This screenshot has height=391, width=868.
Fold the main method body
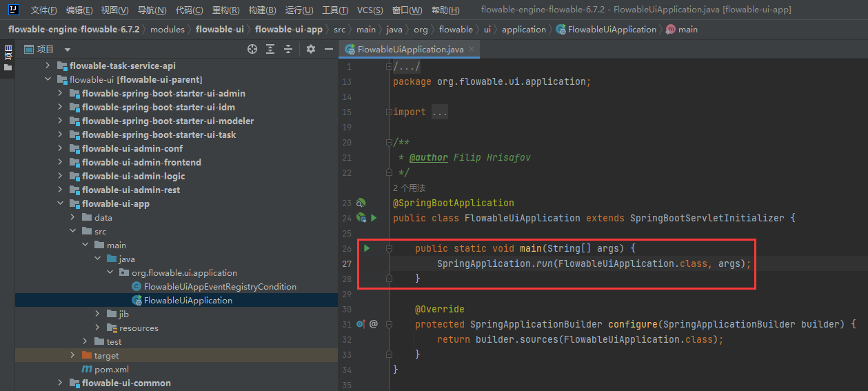point(389,248)
